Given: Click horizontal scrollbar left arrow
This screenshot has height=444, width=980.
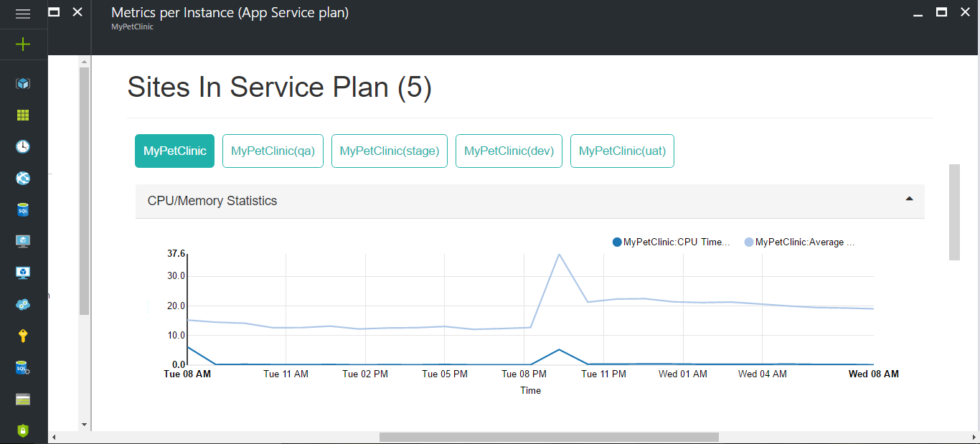Looking at the screenshot, I should [54, 438].
